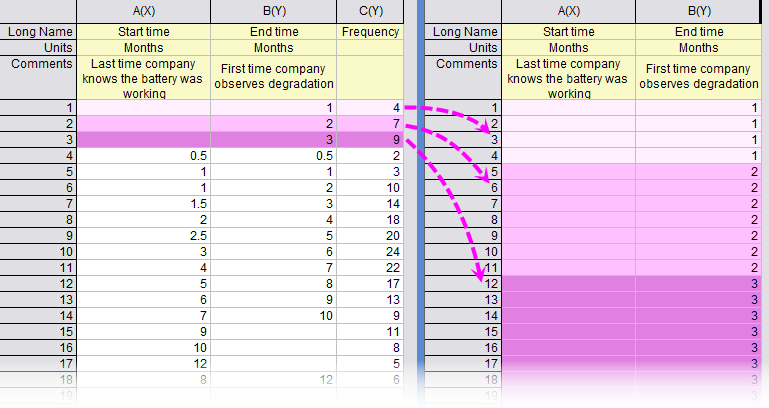The width and height of the screenshot is (769, 408).
Task: Select 'Months' units cell under Start time, left worksheet
Action: (143, 48)
